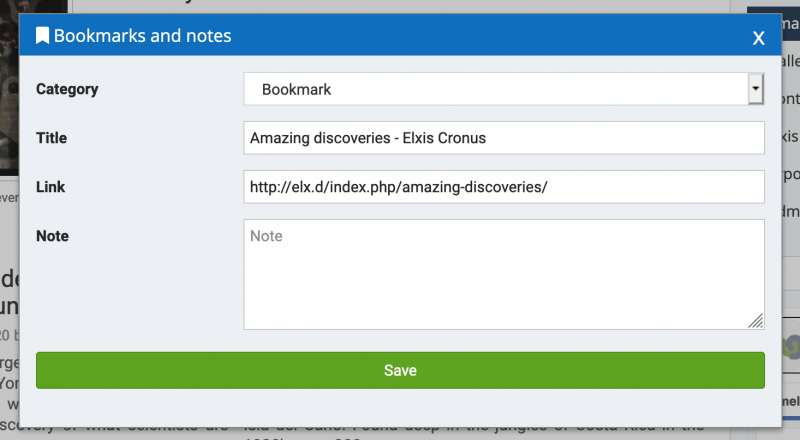The image size is (800, 440).
Task: Click empty dialog space beneath Save
Action: [400, 407]
